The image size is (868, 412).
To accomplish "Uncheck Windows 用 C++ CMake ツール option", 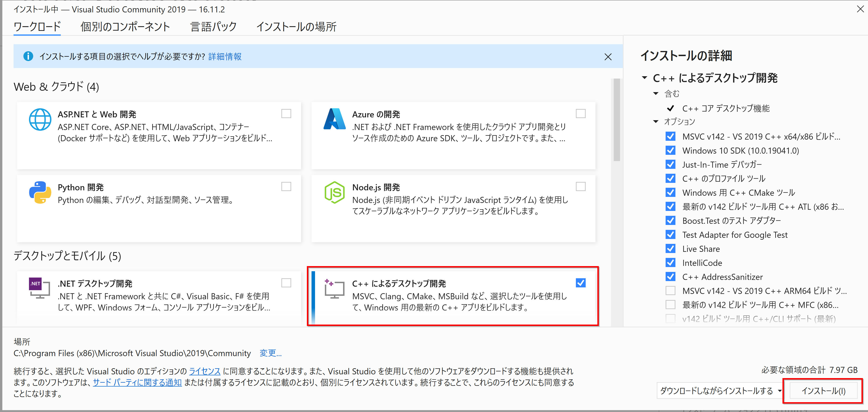I will (x=671, y=192).
